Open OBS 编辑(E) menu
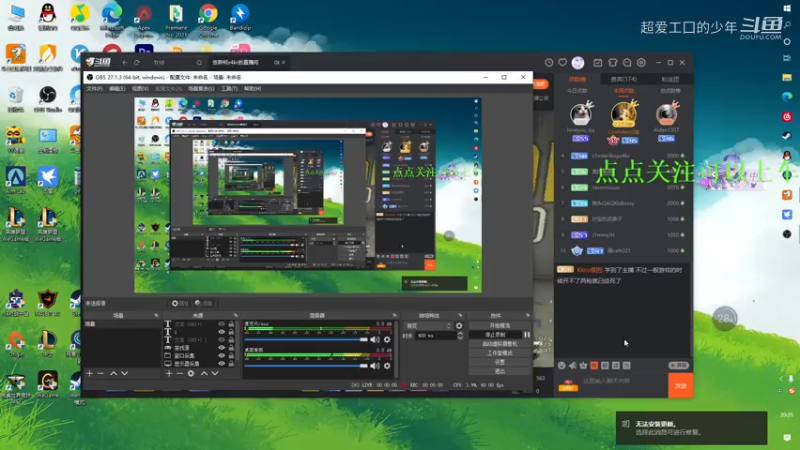 click(117, 89)
